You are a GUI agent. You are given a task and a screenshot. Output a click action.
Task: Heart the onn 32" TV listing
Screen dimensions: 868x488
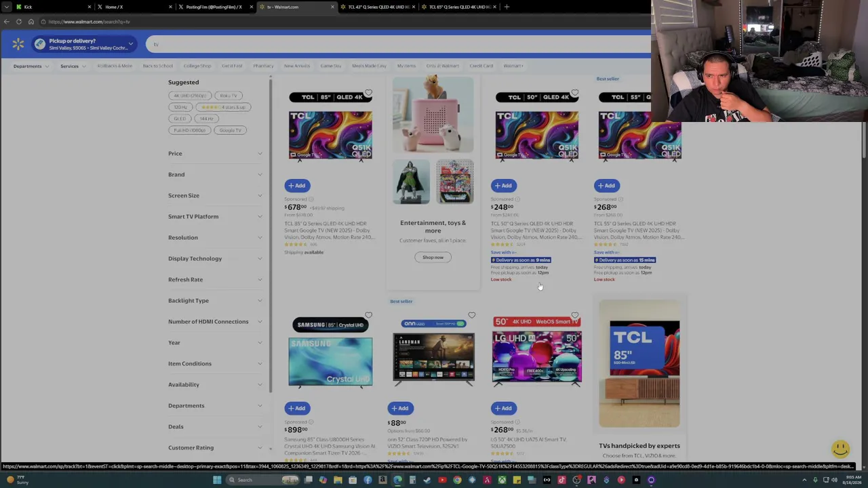(x=471, y=315)
